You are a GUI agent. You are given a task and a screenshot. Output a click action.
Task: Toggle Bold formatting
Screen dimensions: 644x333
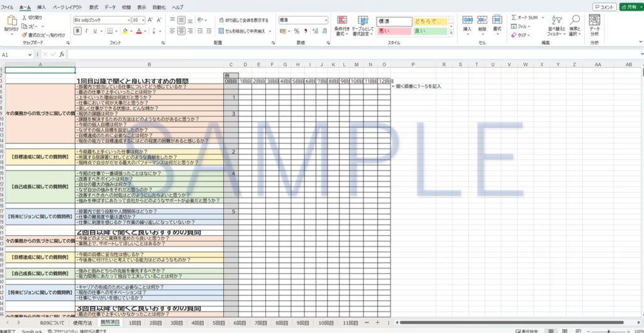(x=77, y=31)
